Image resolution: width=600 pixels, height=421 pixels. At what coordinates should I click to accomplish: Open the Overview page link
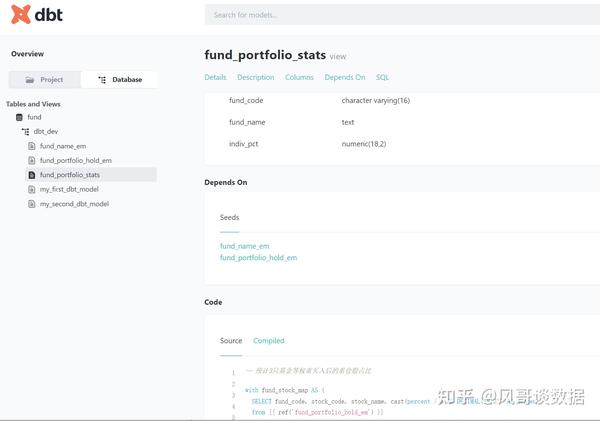(28, 54)
